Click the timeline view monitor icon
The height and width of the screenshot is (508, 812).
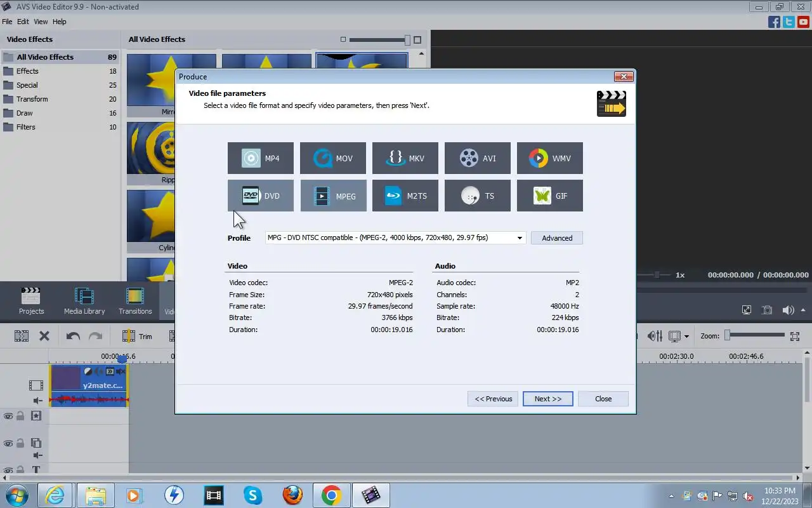coord(675,336)
